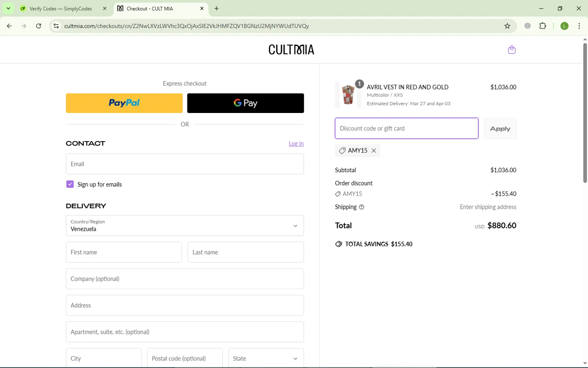This screenshot has width=588, height=368.
Task: Click the Avril Vest product thumbnail
Action: coord(348,95)
